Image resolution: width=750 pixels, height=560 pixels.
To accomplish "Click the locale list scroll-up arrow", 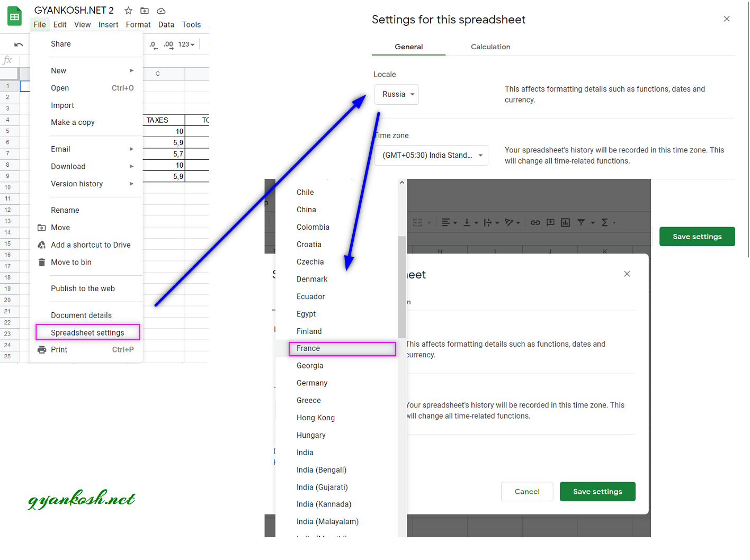I will click(x=402, y=183).
